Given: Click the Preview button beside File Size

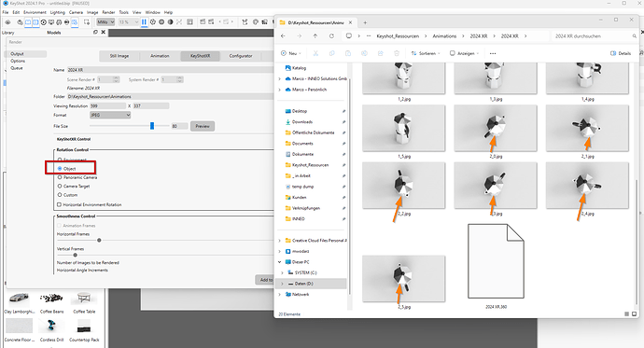Looking at the screenshot, I should coord(203,126).
